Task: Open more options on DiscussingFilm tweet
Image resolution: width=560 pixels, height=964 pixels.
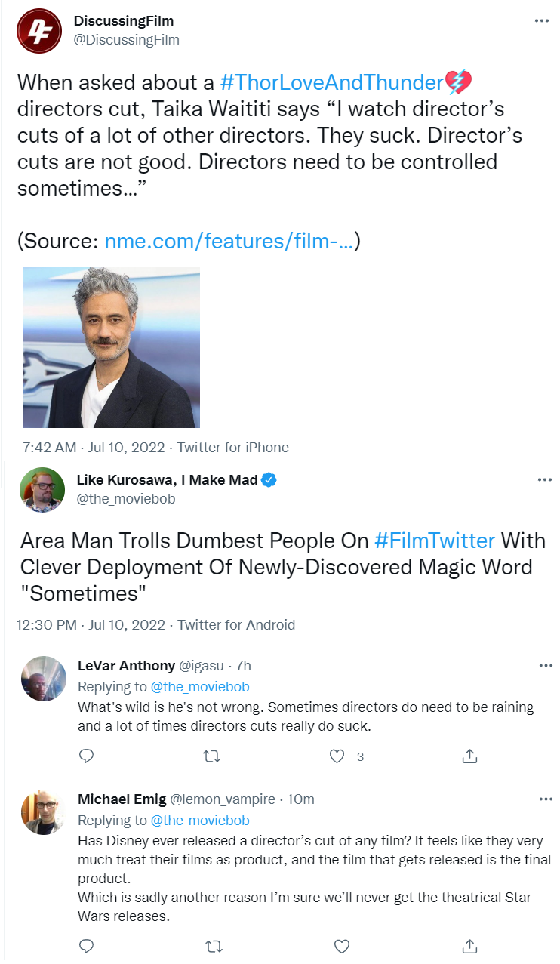Action: coord(541,20)
